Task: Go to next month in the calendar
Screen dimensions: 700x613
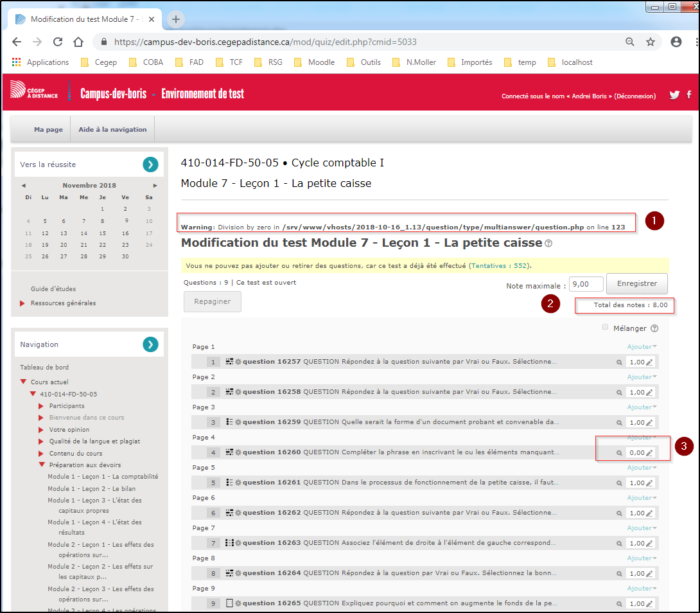Action: 155,186
